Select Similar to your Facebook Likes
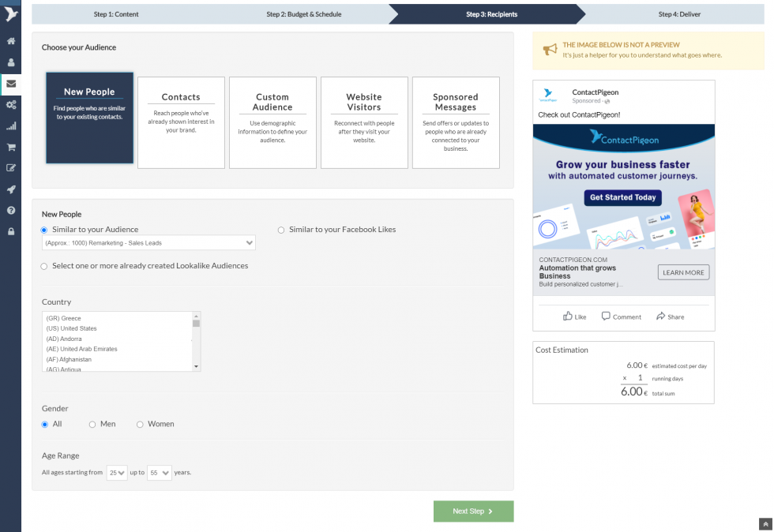This screenshot has width=774, height=532. pos(281,230)
